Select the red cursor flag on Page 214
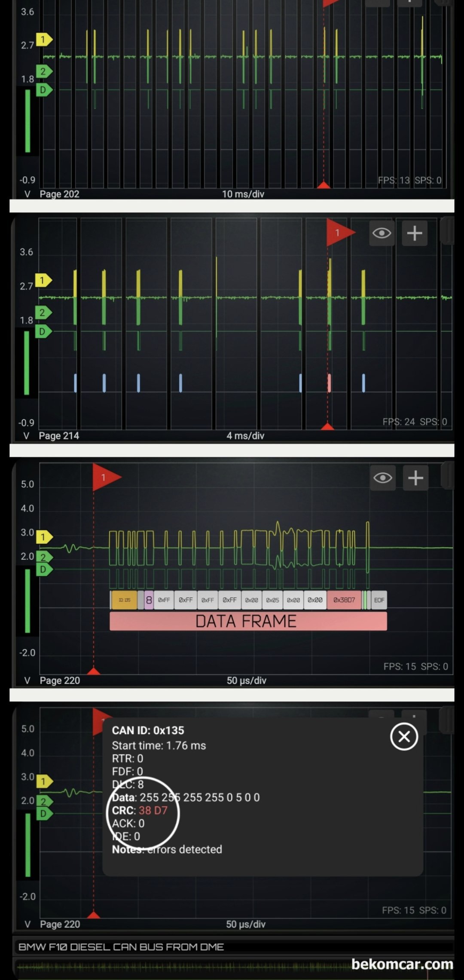The width and height of the screenshot is (464, 980). coord(340,233)
